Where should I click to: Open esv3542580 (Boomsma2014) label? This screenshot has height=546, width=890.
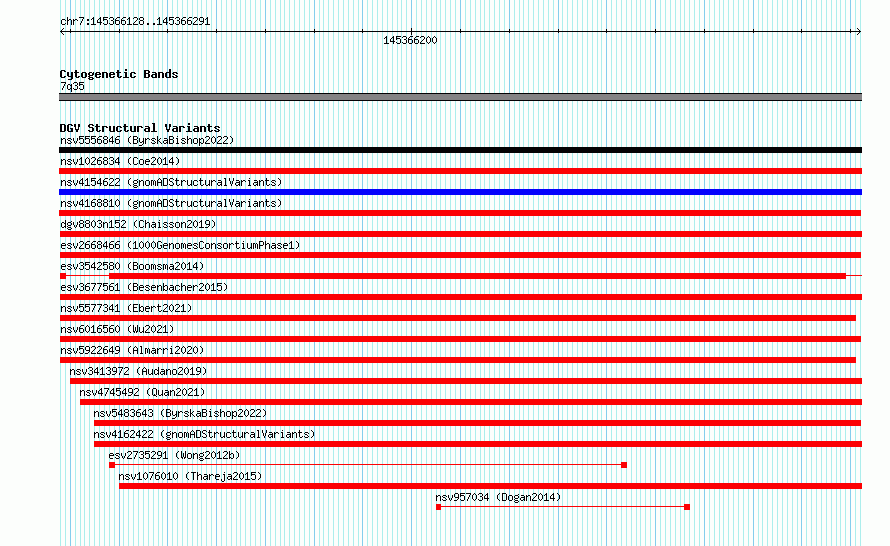(132, 266)
